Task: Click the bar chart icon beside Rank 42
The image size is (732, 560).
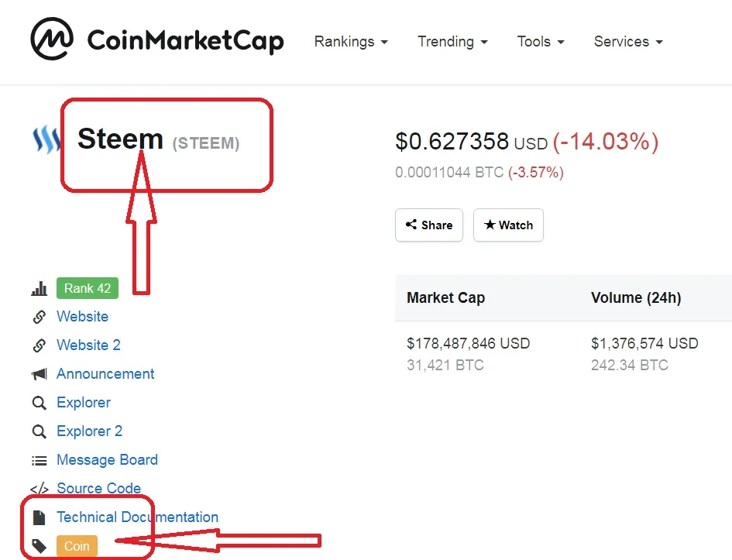Action: (40, 288)
